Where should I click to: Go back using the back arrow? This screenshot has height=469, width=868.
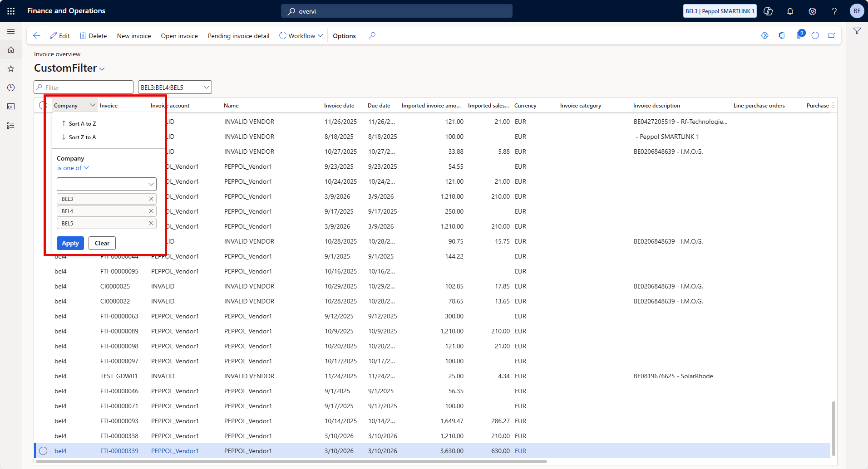(37, 35)
